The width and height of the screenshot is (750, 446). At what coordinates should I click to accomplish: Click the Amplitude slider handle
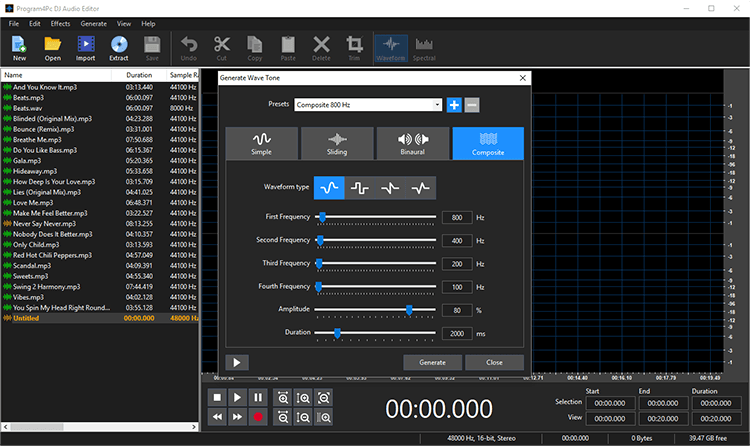pyautogui.click(x=409, y=310)
